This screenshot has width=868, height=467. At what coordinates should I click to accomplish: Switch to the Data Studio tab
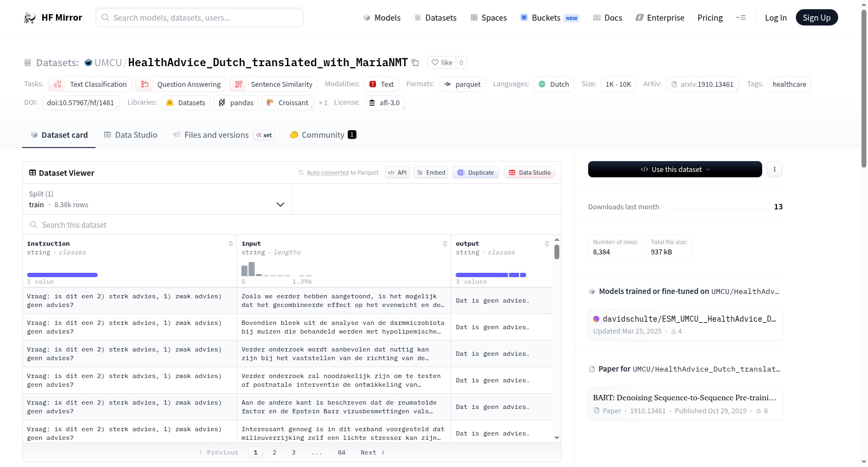pyautogui.click(x=131, y=135)
